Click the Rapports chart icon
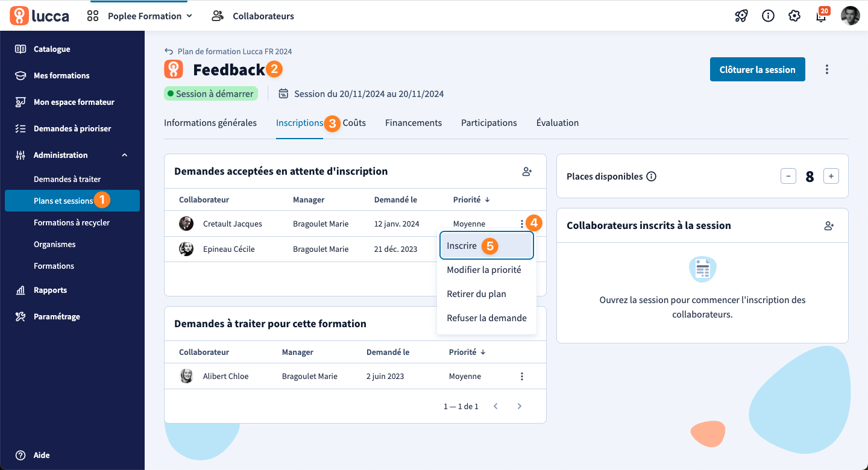Screen dimensions: 868x470 click(x=20, y=290)
